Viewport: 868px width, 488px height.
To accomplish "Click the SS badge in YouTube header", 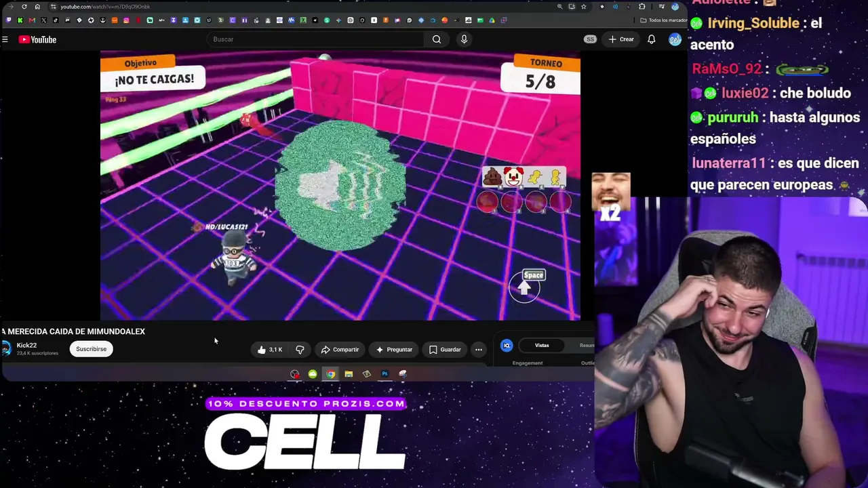I will click(590, 39).
